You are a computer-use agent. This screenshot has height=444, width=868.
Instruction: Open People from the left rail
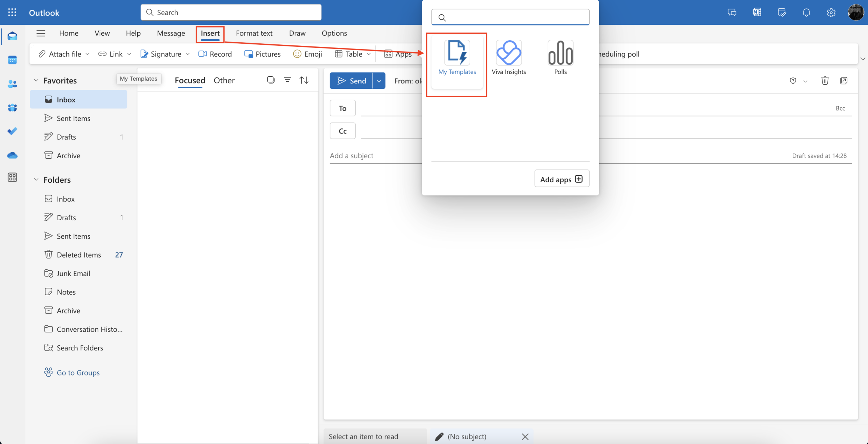12,84
